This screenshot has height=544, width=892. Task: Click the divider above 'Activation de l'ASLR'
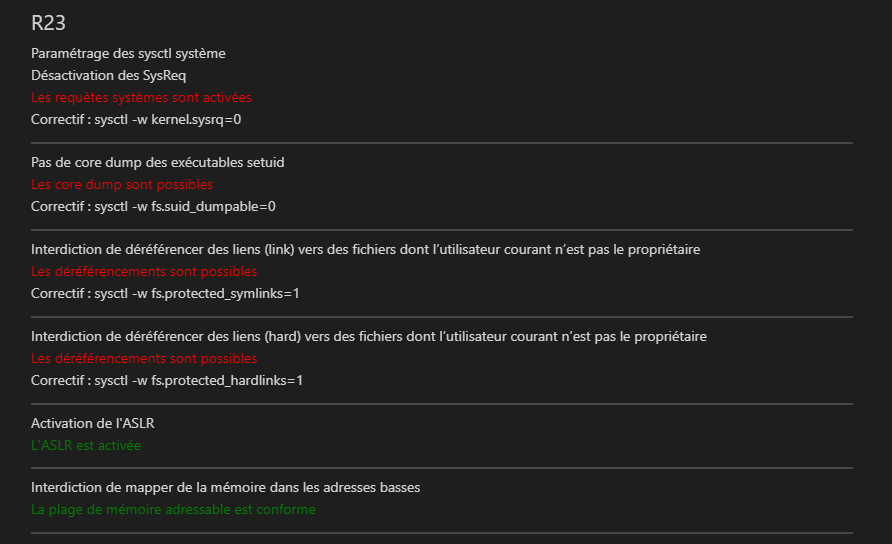[441, 404]
